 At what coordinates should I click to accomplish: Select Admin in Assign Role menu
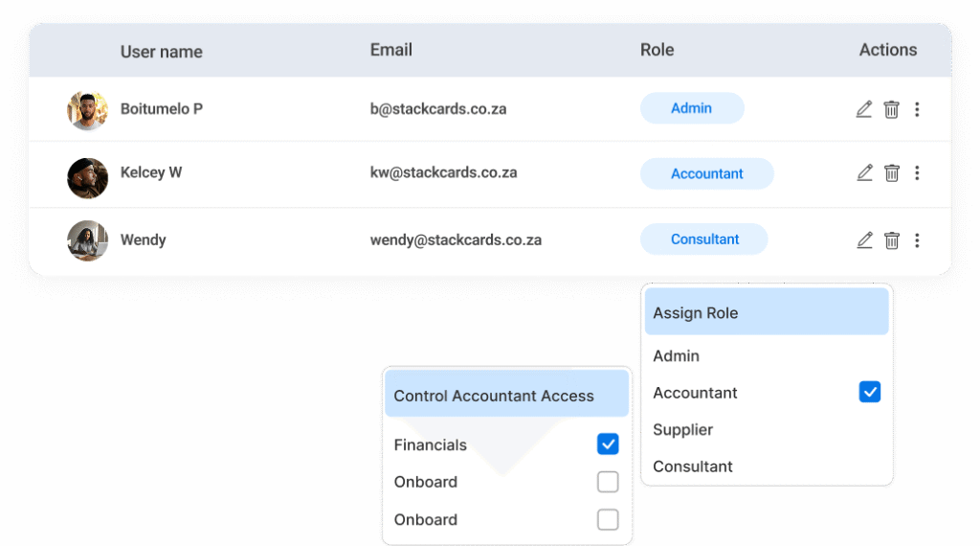pyautogui.click(x=677, y=356)
